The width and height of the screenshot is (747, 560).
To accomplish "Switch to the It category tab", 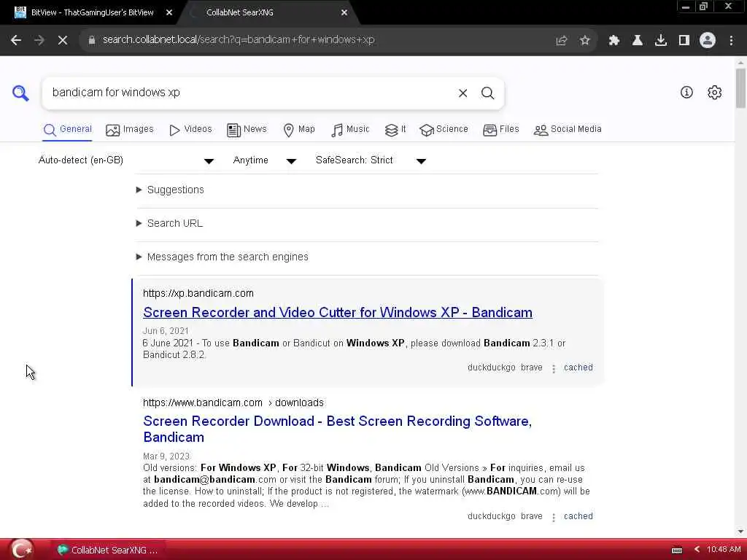I will pyautogui.click(x=395, y=130).
